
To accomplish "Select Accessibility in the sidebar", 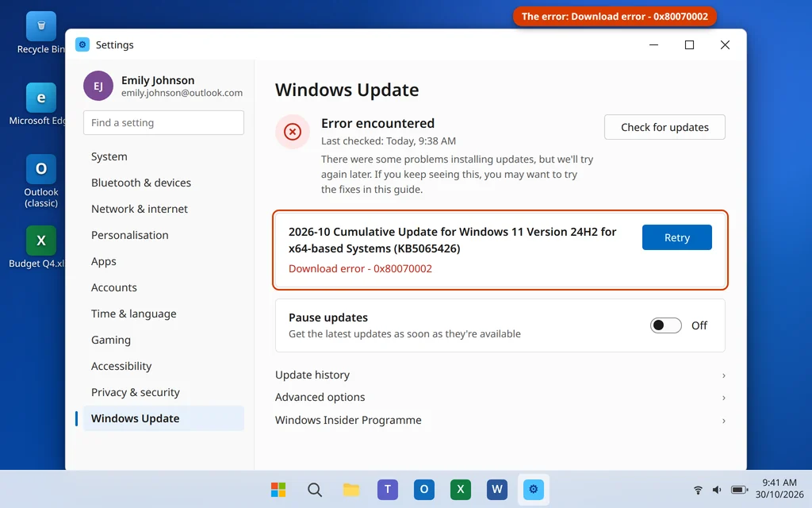I will click(x=163, y=366).
